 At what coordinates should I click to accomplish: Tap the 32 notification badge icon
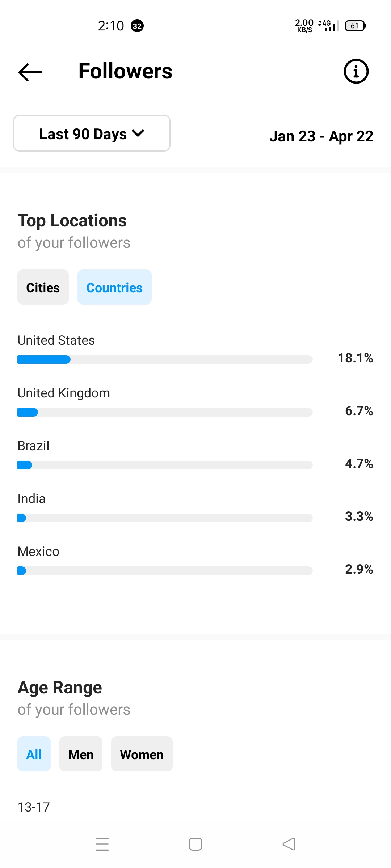[x=137, y=26]
